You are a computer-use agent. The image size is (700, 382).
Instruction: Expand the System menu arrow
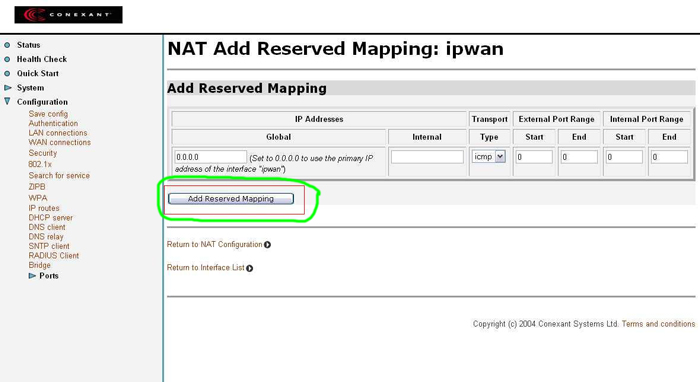(x=8, y=87)
